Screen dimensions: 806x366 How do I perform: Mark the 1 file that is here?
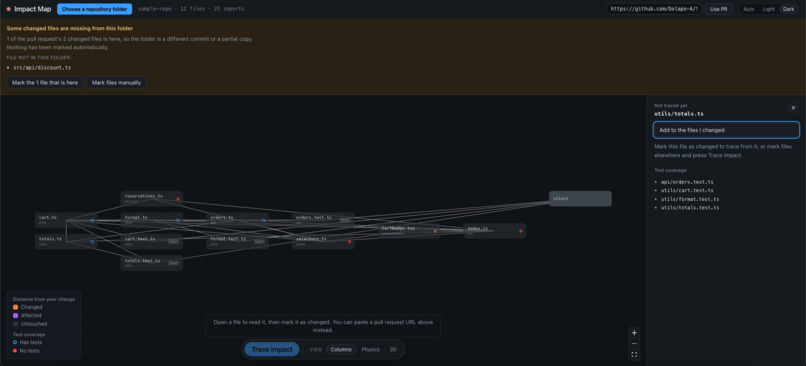[x=45, y=82]
